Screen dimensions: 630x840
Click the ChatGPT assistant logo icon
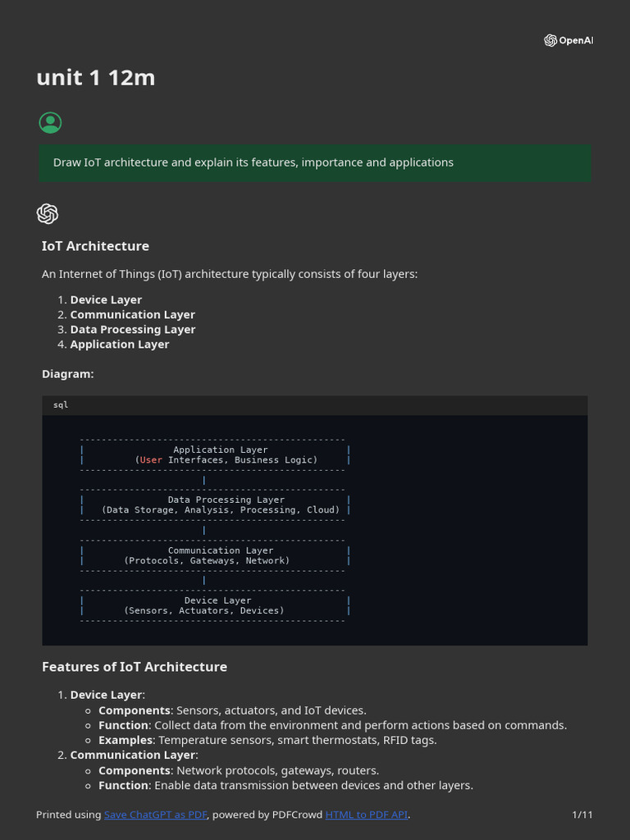[48, 214]
